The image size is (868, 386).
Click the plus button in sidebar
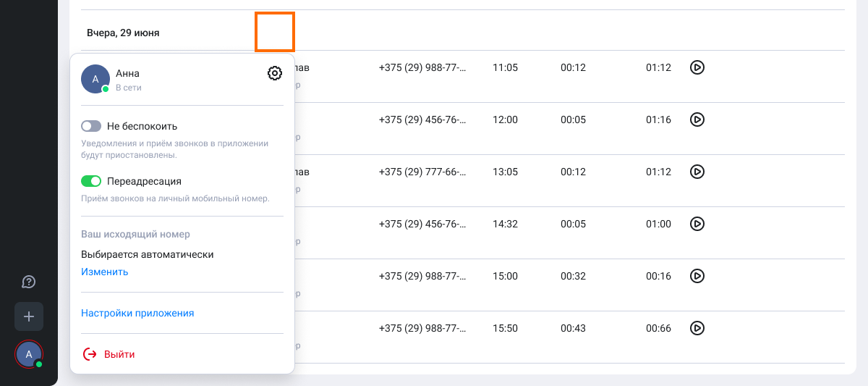point(29,316)
